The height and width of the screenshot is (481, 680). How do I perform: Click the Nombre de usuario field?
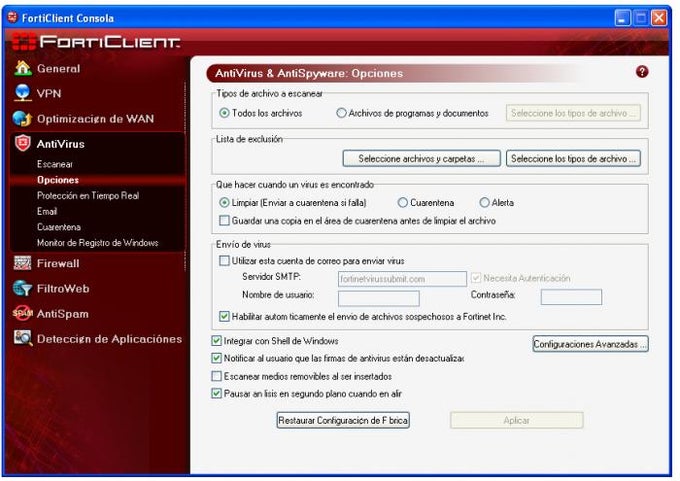click(x=379, y=298)
